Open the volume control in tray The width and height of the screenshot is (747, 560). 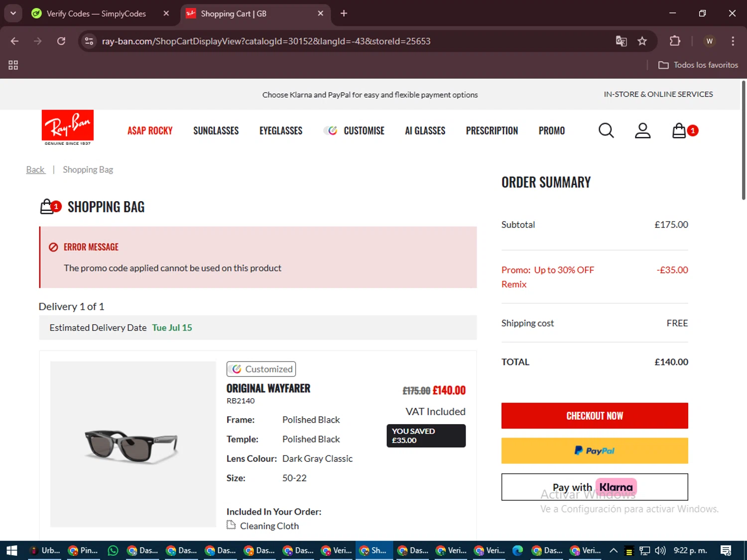(660, 551)
